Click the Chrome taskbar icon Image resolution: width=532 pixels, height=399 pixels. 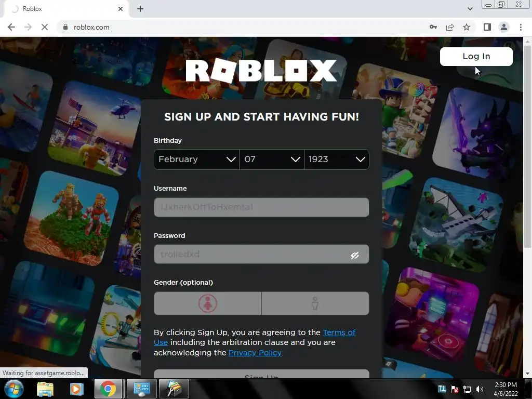[x=108, y=389]
